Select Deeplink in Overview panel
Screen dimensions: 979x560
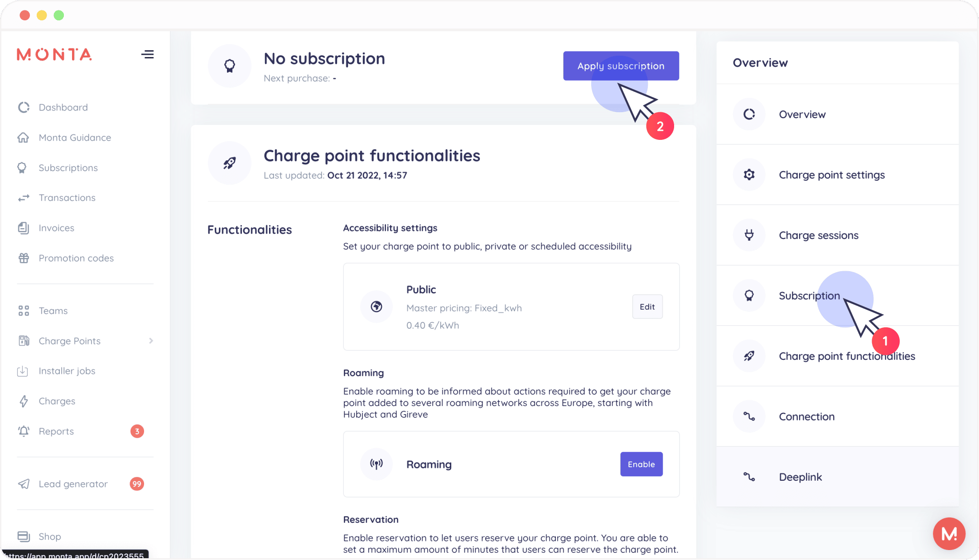point(837,477)
